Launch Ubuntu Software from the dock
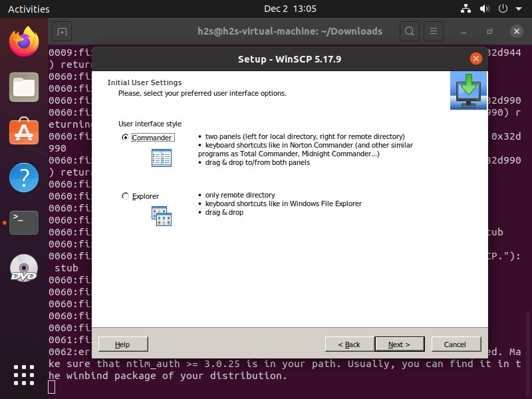Screen dimensions: 532x399 tap(24, 132)
